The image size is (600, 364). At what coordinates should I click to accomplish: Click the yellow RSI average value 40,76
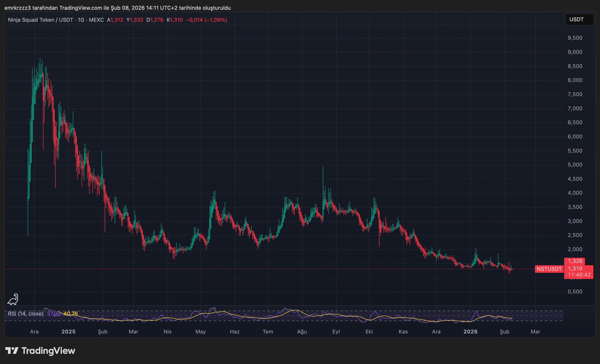click(x=71, y=314)
